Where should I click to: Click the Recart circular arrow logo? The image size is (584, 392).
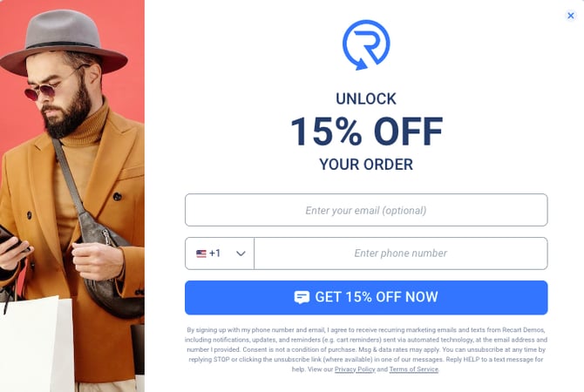(x=366, y=44)
